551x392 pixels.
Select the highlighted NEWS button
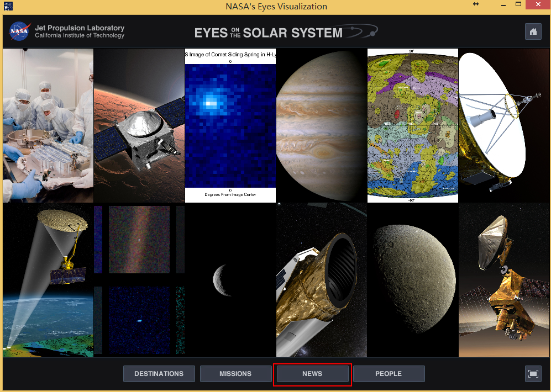coord(312,373)
